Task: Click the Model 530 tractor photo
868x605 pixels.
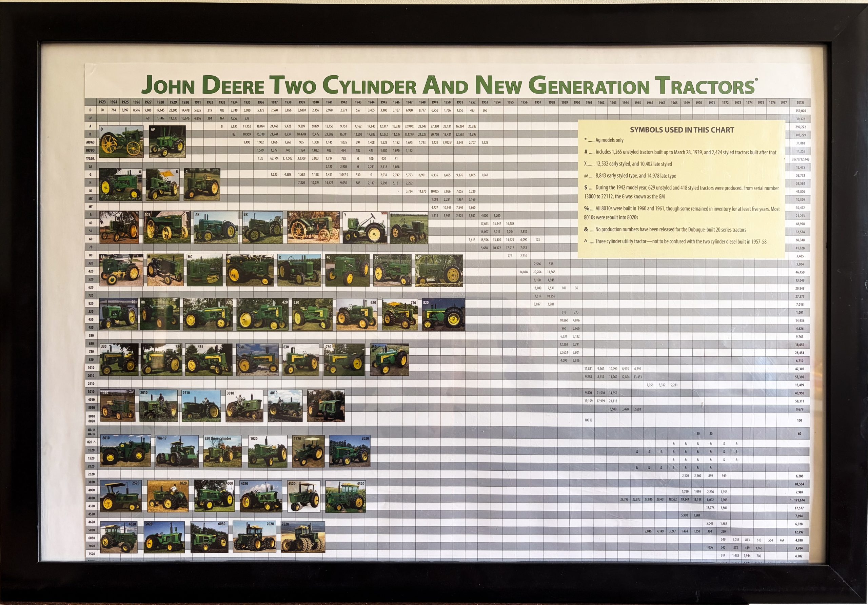Action: tap(257, 359)
